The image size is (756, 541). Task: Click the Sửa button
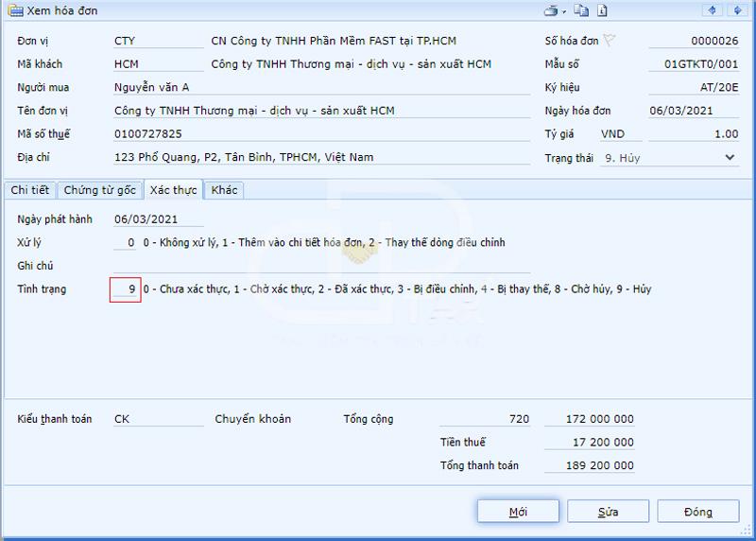coord(608,512)
